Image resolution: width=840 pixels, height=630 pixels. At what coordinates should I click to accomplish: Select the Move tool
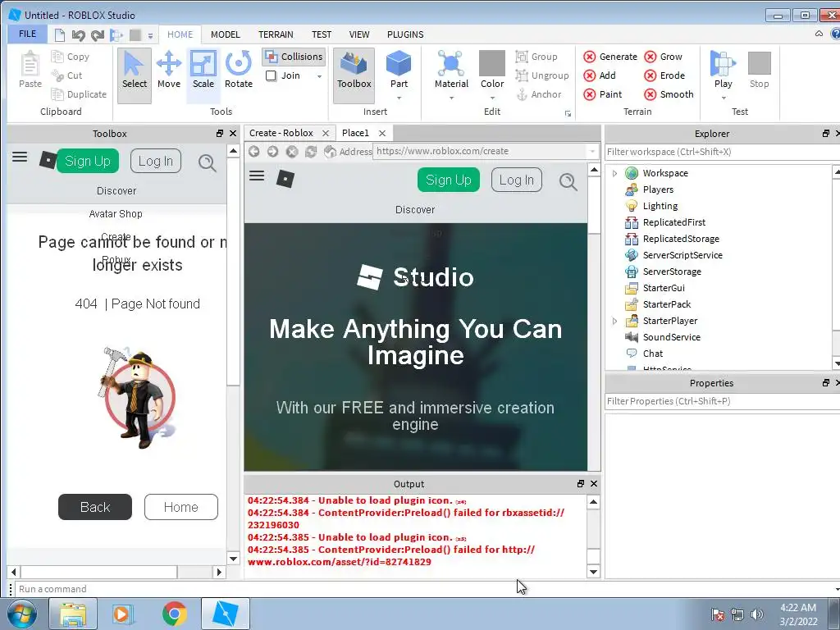pos(169,70)
